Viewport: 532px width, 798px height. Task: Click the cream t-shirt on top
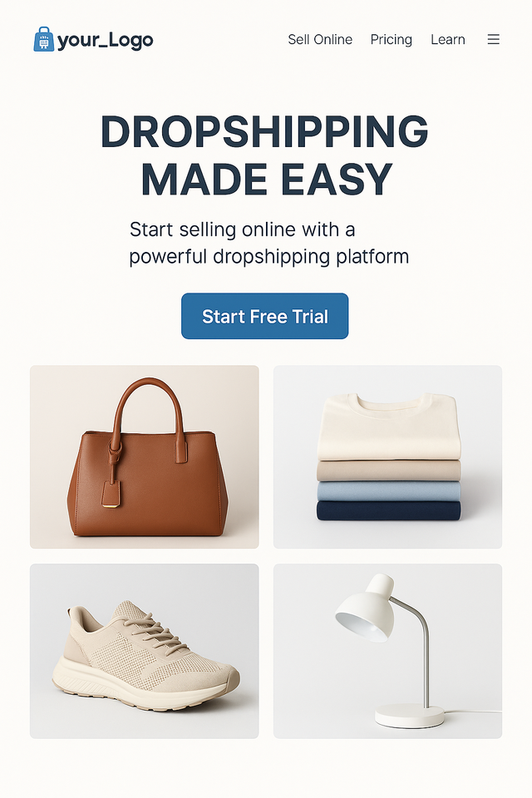click(x=389, y=426)
